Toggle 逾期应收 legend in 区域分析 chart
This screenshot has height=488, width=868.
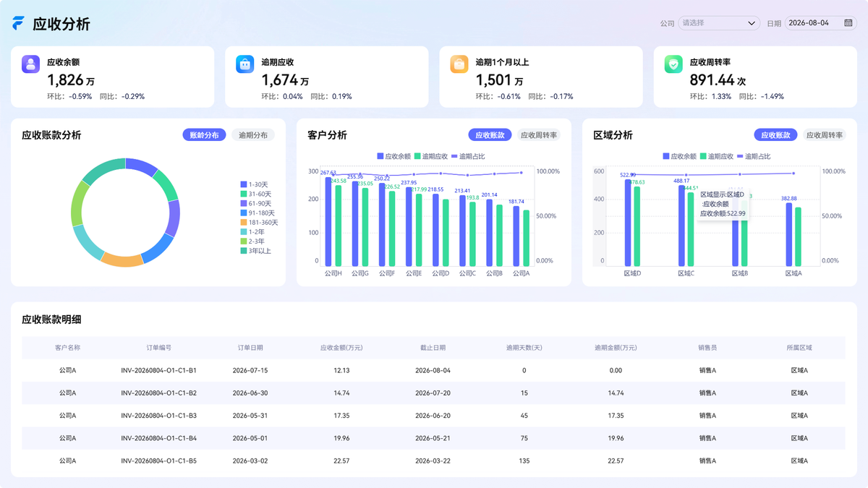click(716, 156)
